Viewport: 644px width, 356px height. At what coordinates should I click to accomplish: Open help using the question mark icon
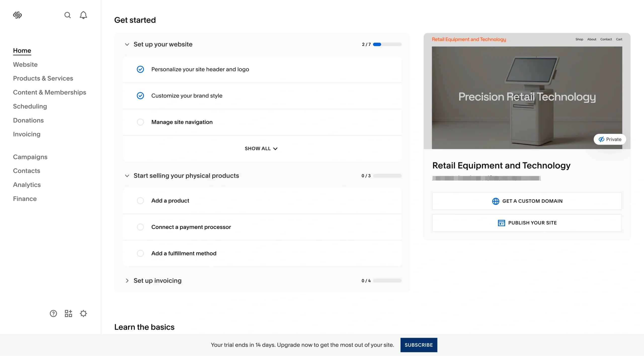(x=53, y=313)
